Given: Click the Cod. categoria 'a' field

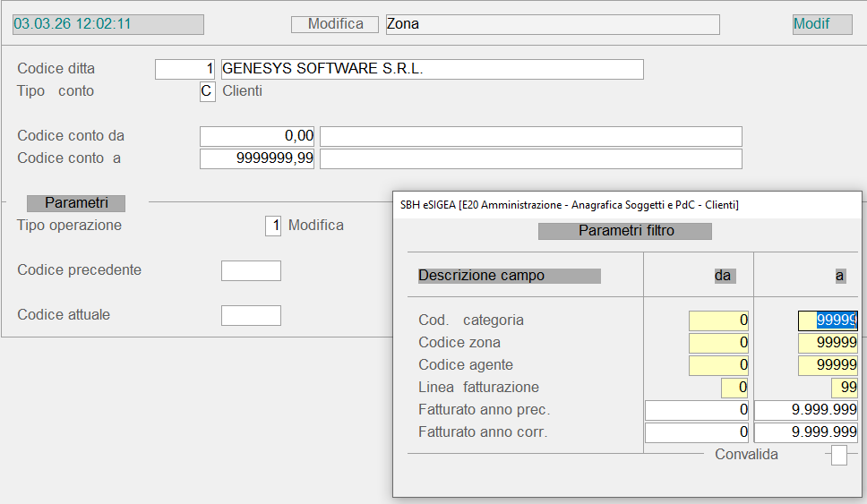Looking at the screenshot, I should pyautogui.click(x=828, y=320).
